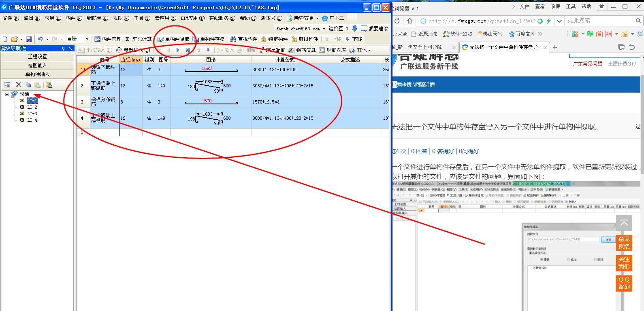Close the 模块导航栏 panel
644x311 pixels.
(x=70, y=49)
